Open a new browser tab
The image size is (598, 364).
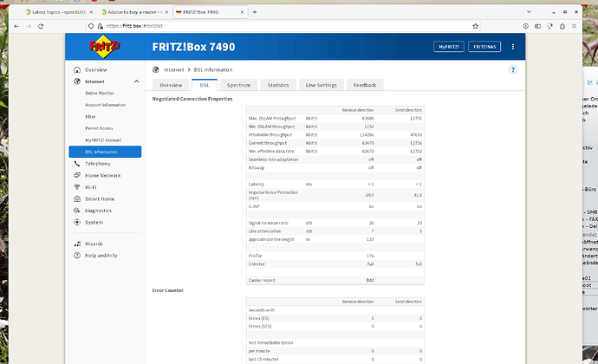[x=255, y=12]
